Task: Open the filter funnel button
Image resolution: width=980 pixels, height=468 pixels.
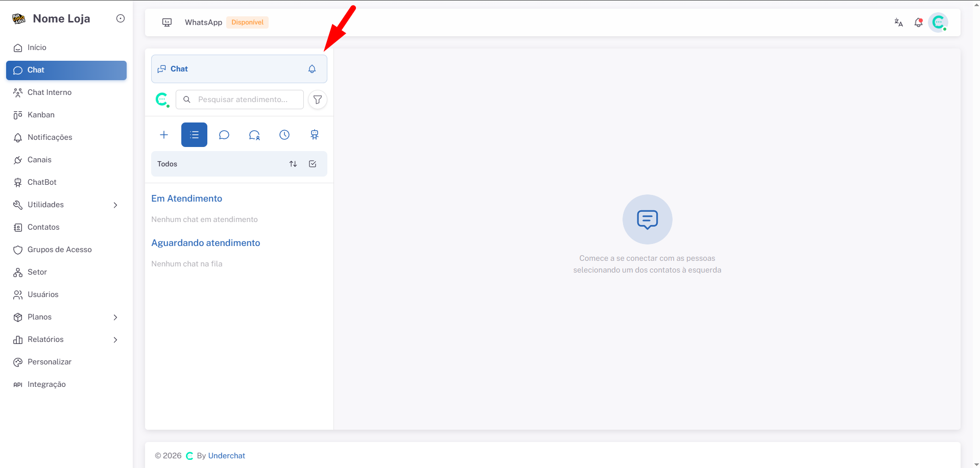Action: [x=318, y=100]
